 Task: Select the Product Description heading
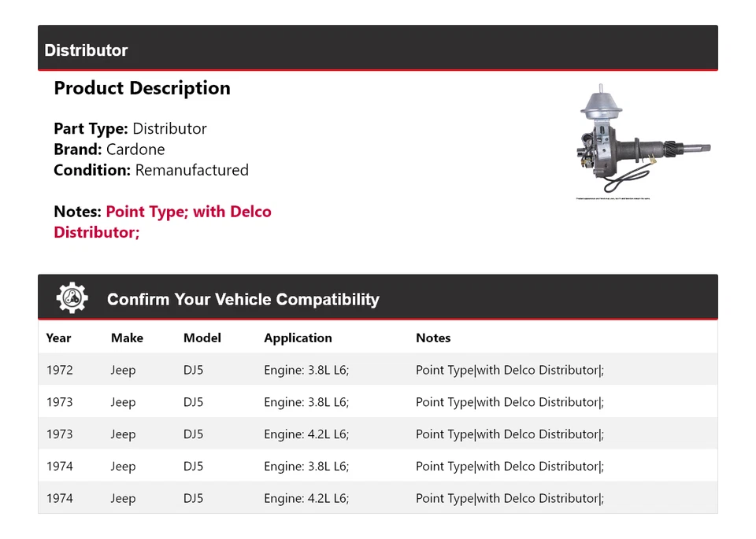tap(142, 88)
